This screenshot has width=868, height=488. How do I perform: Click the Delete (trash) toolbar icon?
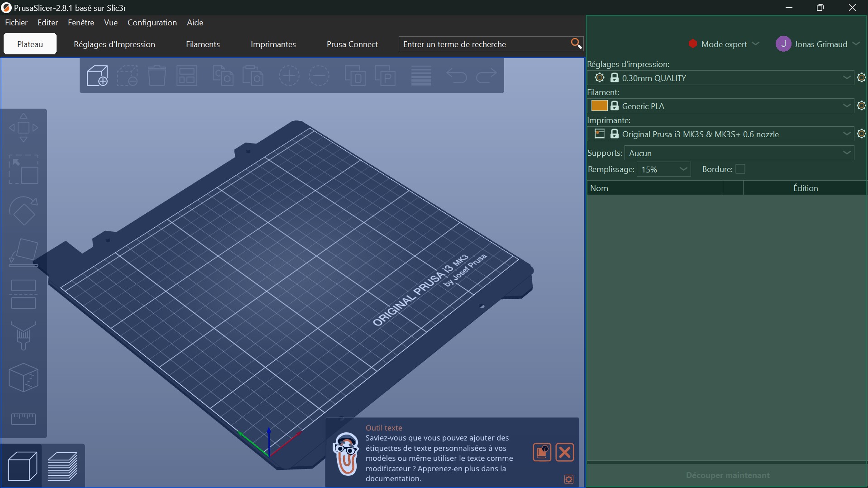tap(157, 75)
